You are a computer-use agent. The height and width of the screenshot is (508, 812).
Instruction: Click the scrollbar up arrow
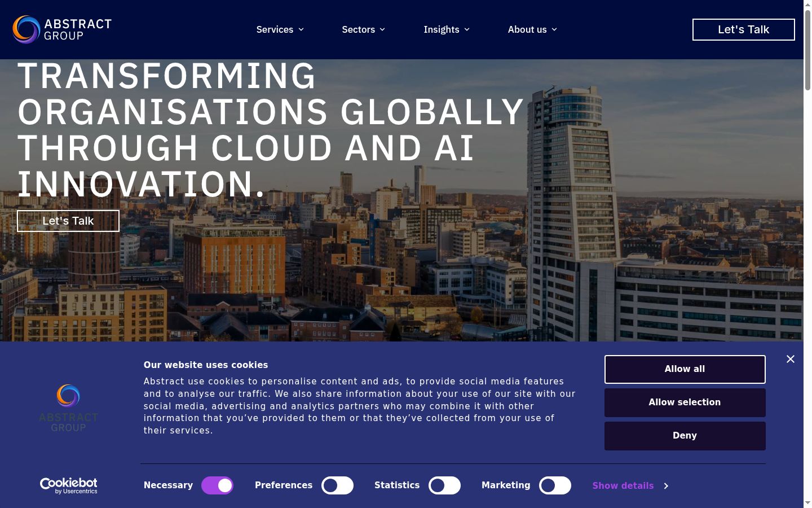click(807, 5)
